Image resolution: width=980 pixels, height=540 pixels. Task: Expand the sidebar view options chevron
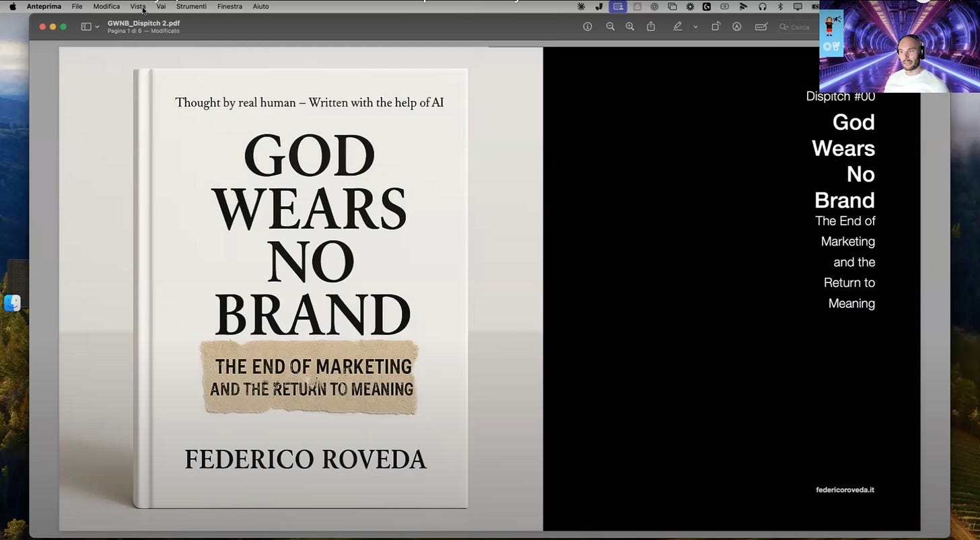(98, 27)
